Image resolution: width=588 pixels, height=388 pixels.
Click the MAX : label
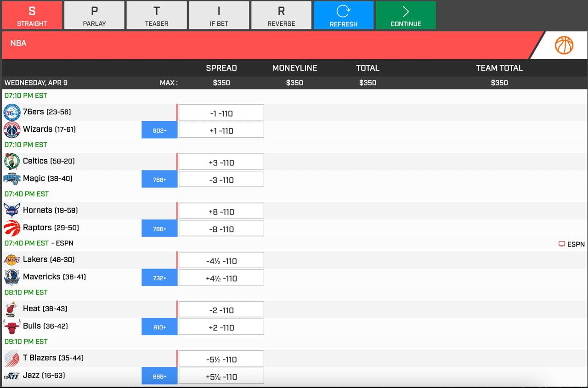(x=169, y=83)
